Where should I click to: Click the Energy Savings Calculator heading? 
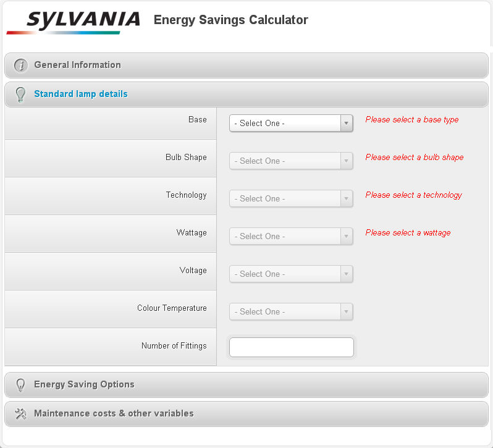(x=230, y=20)
